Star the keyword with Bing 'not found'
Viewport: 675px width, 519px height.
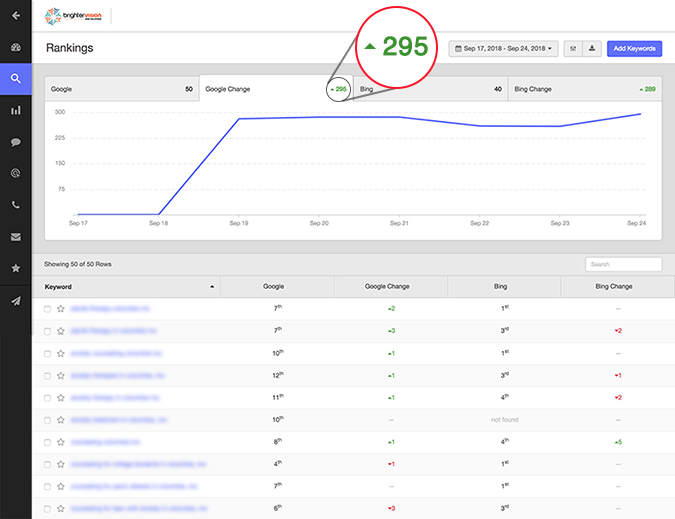[61, 420]
